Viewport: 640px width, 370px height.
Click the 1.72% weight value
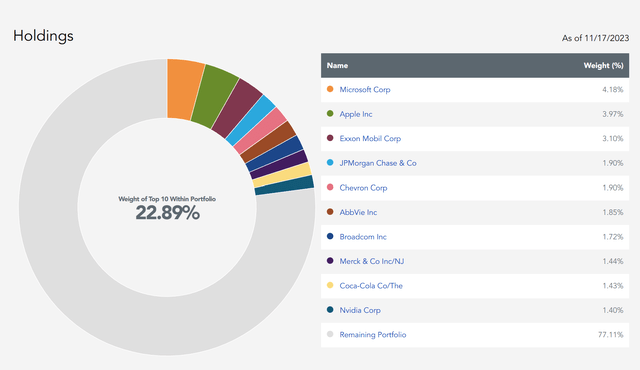tap(613, 237)
